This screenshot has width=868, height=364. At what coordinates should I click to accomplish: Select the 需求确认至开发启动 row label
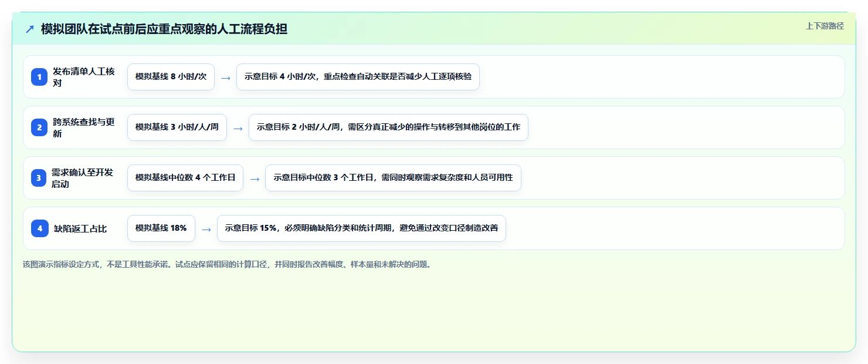coord(83,178)
